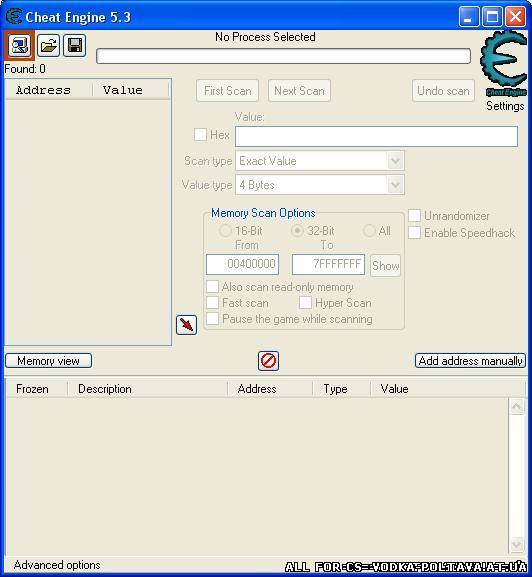The height and width of the screenshot is (577, 532).
Task: Open Advanced options at the bottom left
Action: click(57, 565)
